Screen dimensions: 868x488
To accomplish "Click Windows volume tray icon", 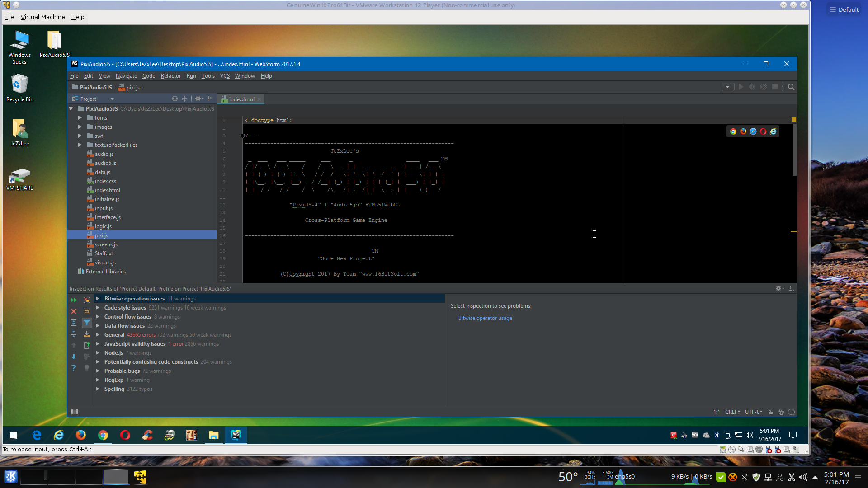I will pos(749,435).
